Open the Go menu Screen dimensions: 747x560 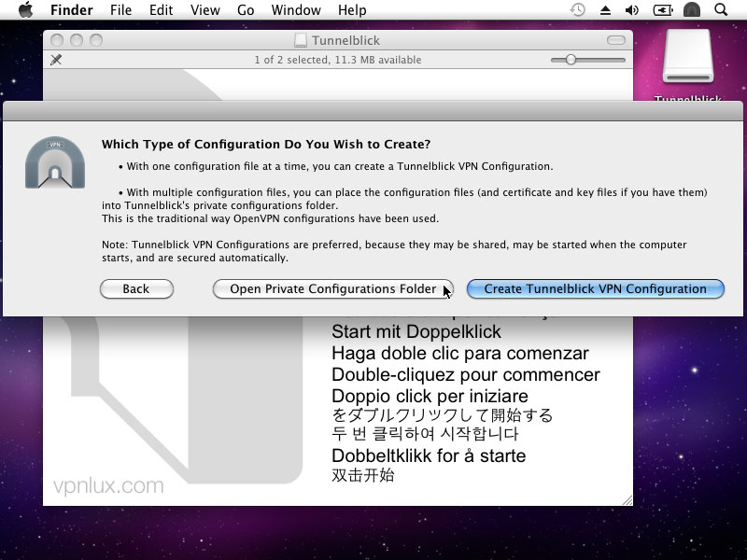pos(246,10)
